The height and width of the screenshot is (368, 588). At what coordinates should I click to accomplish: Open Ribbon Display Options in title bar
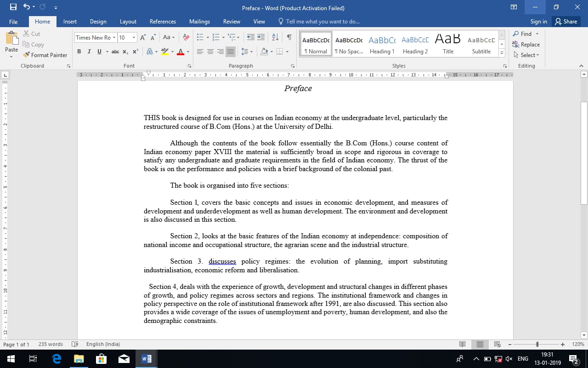(514, 7)
